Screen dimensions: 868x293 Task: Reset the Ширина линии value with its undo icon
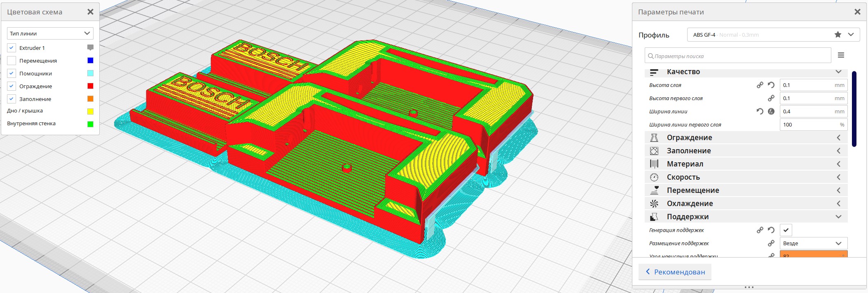[x=760, y=111]
